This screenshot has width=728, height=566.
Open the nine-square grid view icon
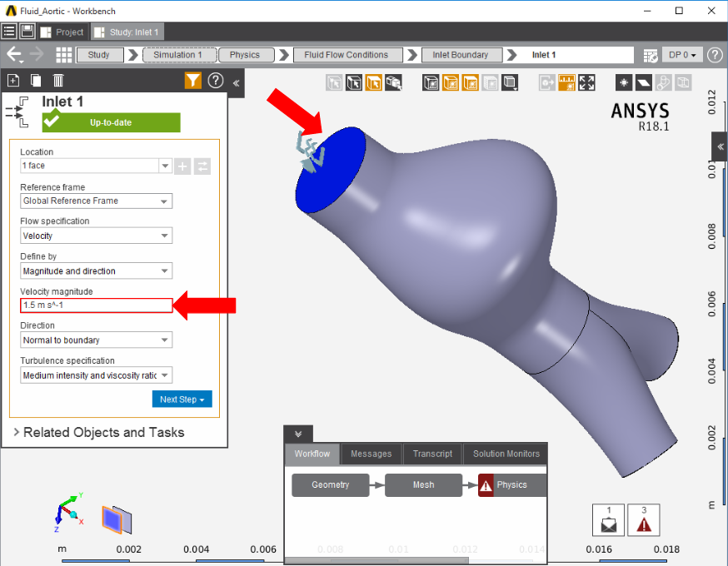click(x=63, y=55)
